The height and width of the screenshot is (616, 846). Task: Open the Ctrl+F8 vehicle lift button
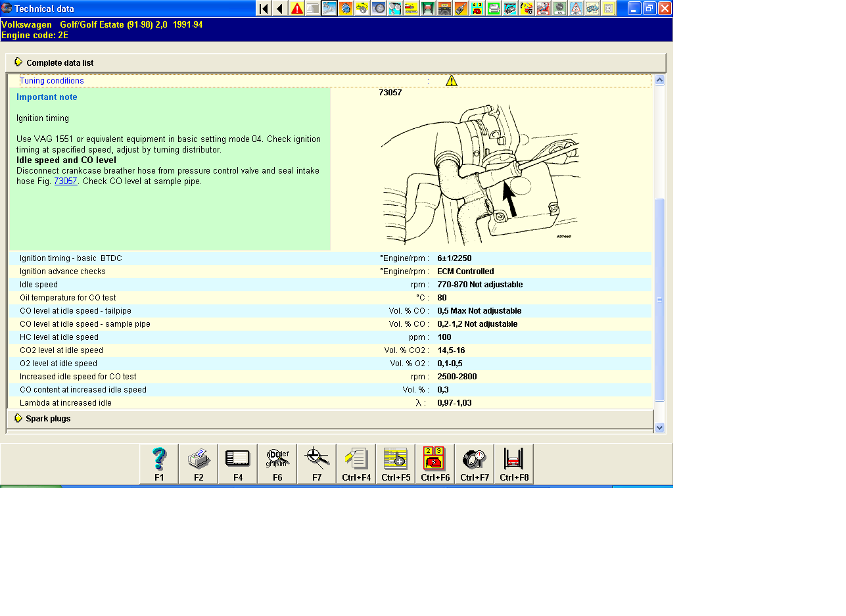point(514,464)
